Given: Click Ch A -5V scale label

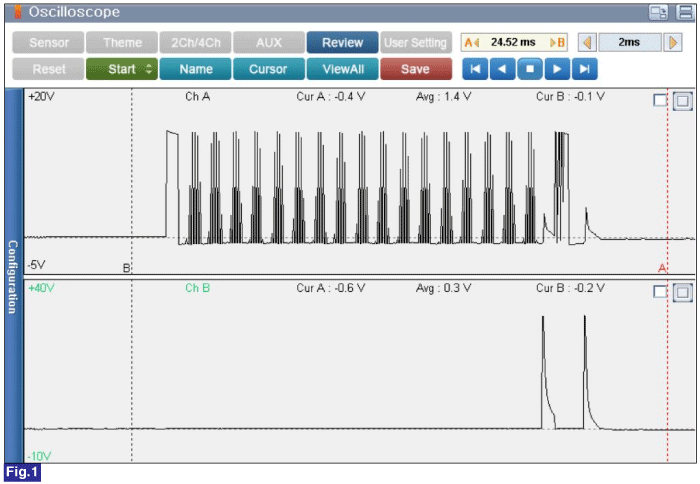Looking at the screenshot, I should coord(36,265).
